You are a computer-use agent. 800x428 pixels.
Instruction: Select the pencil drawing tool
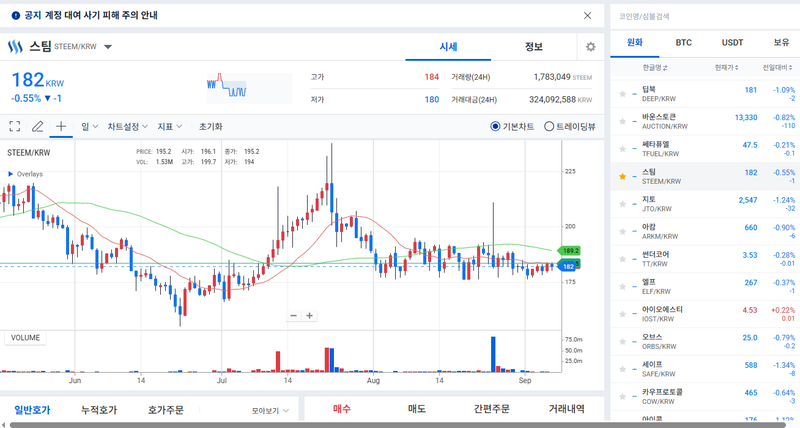pyautogui.click(x=37, y=127)
